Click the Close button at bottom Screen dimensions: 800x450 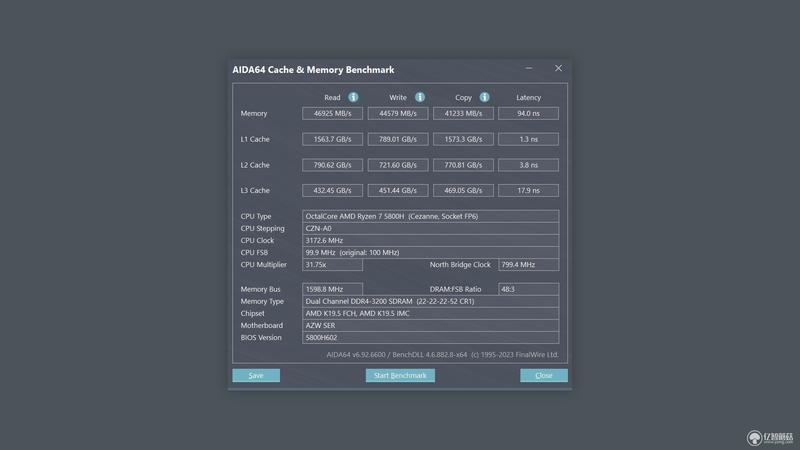coord(544,376)
